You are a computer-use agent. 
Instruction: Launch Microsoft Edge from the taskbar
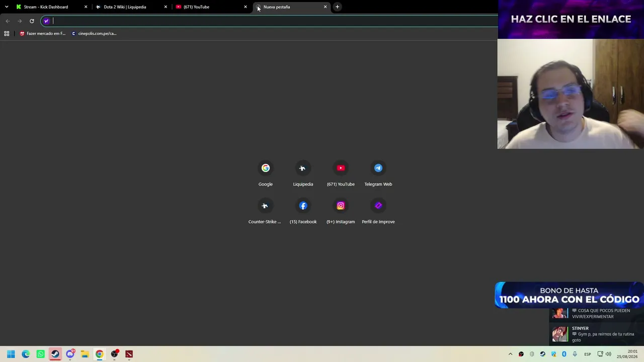(x=26, y=354)
